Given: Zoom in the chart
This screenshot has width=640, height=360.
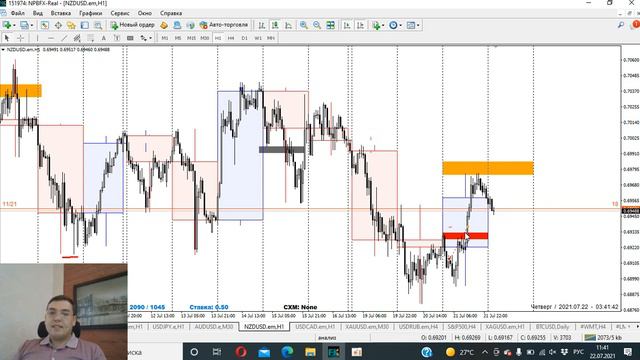Looking at the screenshot, I should 304,25.
